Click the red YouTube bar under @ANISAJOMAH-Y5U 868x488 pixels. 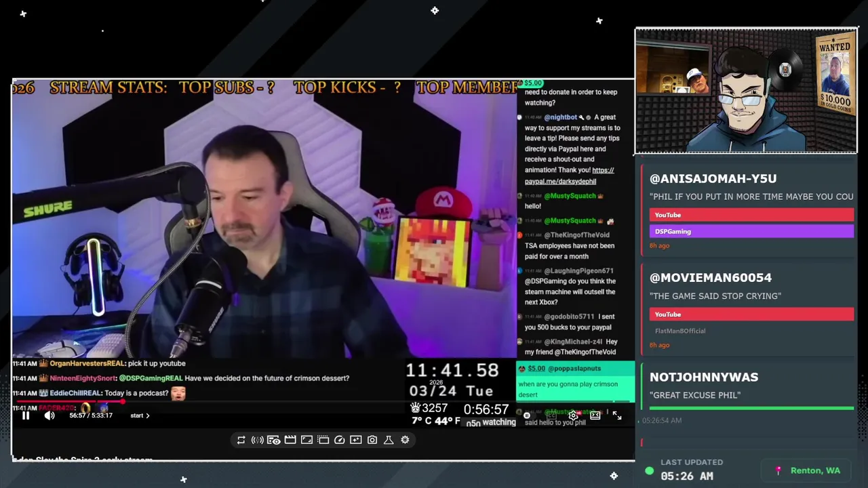(751, 215)
